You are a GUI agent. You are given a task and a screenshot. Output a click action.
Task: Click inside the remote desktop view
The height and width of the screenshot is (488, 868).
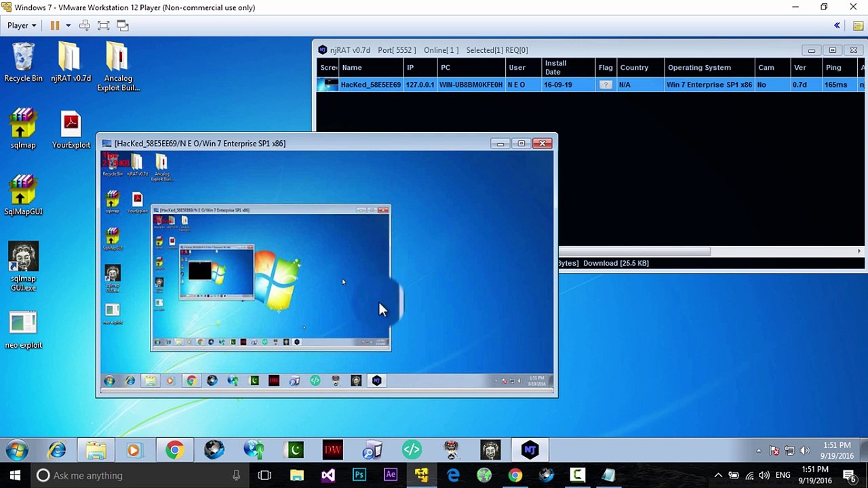point(328,271)
